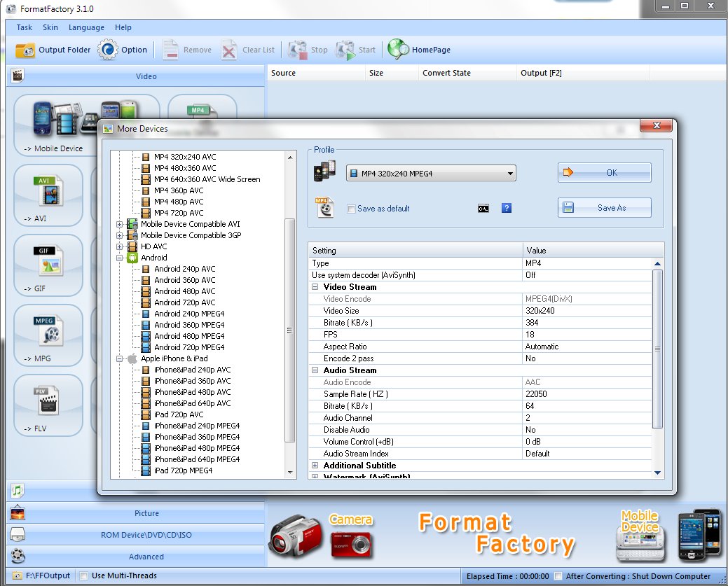Click the OK button in More Devices
This screenshot has height=586, width=728.
(x=605, y=173)
